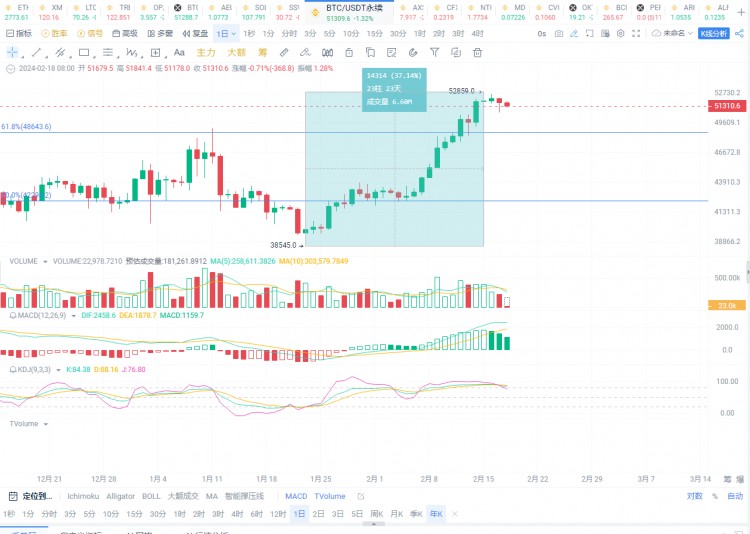Expand the VOLUME indicator menu
The image size is (750, 534).
tap(46, 261)
